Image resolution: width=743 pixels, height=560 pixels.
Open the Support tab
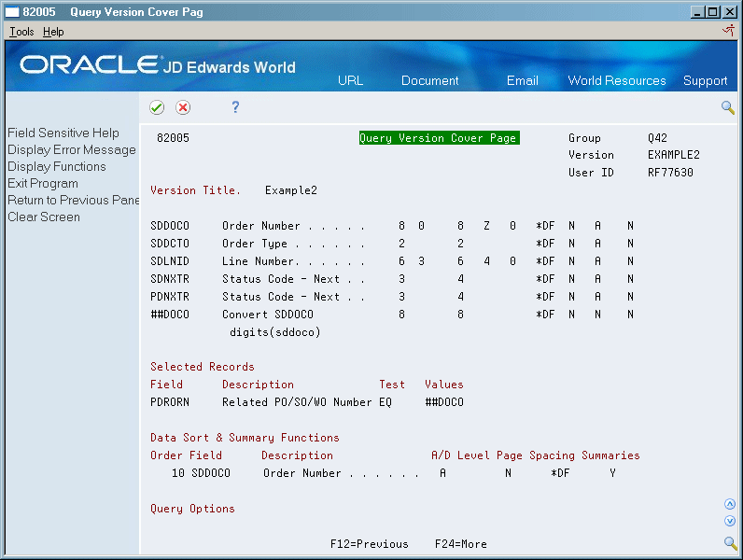(705, 81)
